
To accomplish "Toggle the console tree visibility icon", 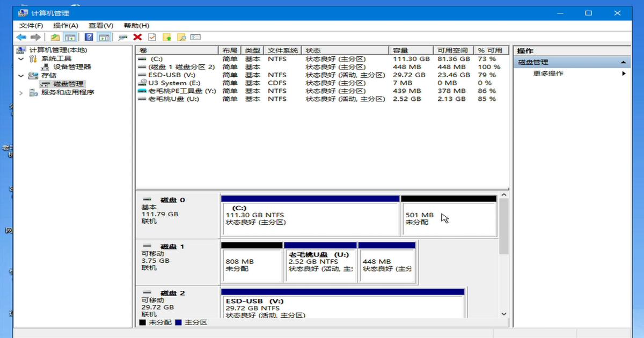I will 70,36.
